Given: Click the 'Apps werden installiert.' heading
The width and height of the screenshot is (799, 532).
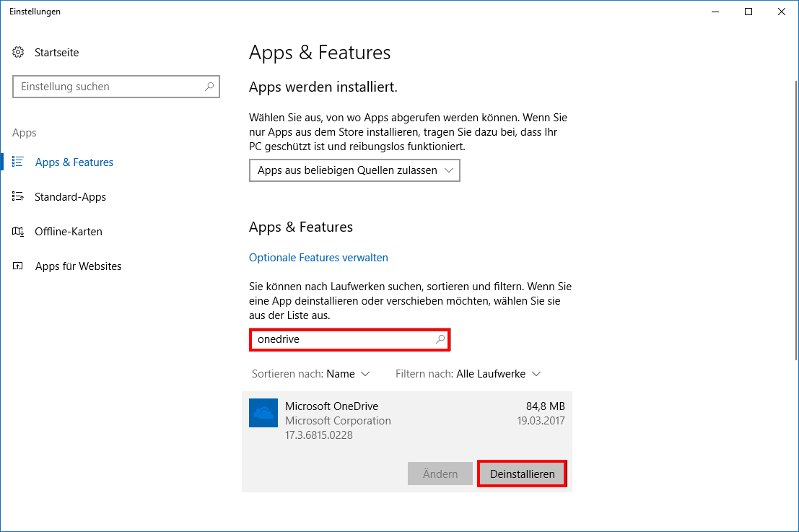Looking at the screenshot, I should click(323, 87).
